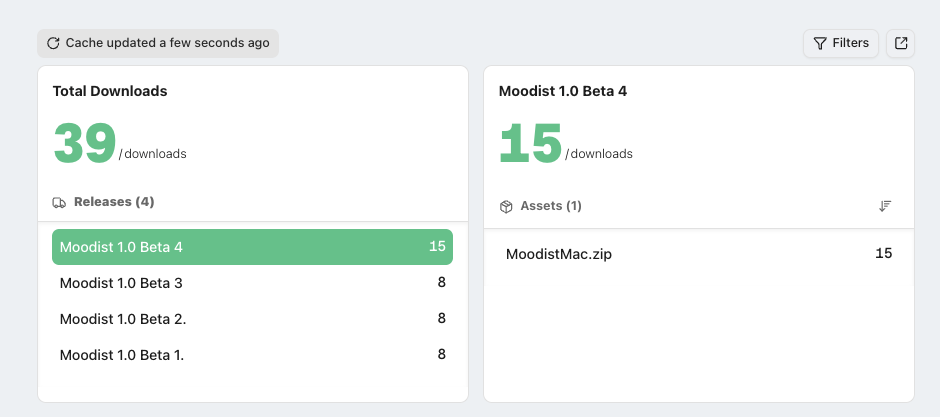Image resolution: width=940 pixels, height=417 pixels.
Task: Click the Assets (1) label
Action: tap(551, 206)
